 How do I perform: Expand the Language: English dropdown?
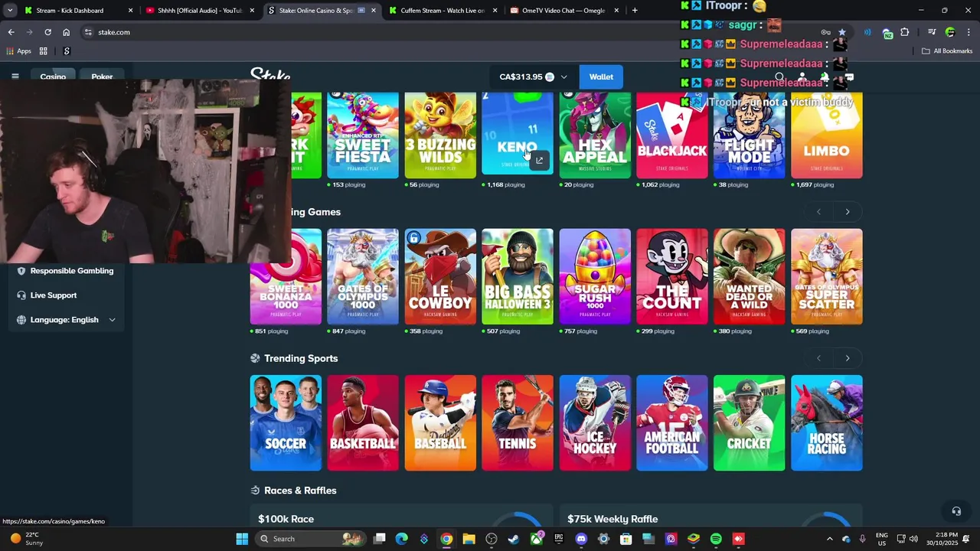(65, 320)
